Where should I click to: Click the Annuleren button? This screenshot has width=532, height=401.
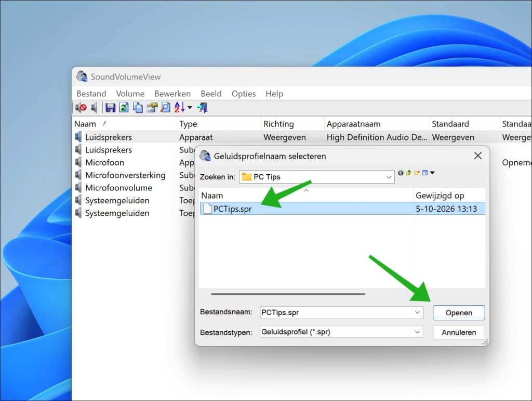click(459, 332)
